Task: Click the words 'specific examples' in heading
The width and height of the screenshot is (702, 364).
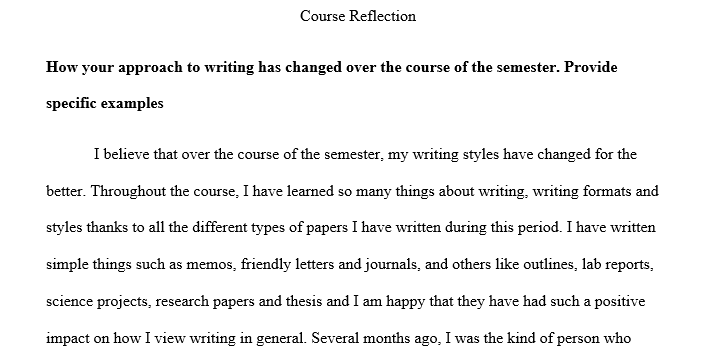Action: pos(105,104)
